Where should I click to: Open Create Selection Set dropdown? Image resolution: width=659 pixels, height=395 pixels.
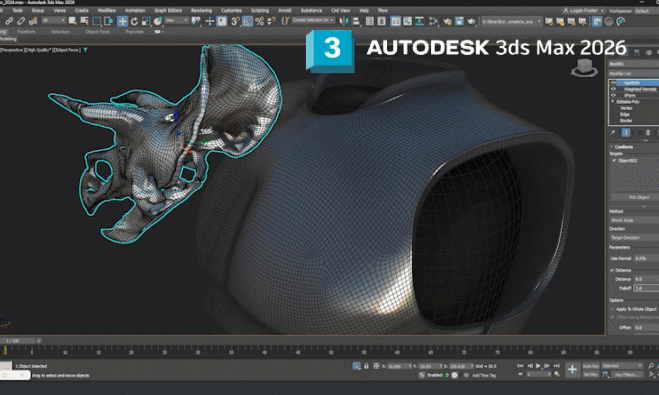coord(314,20)
